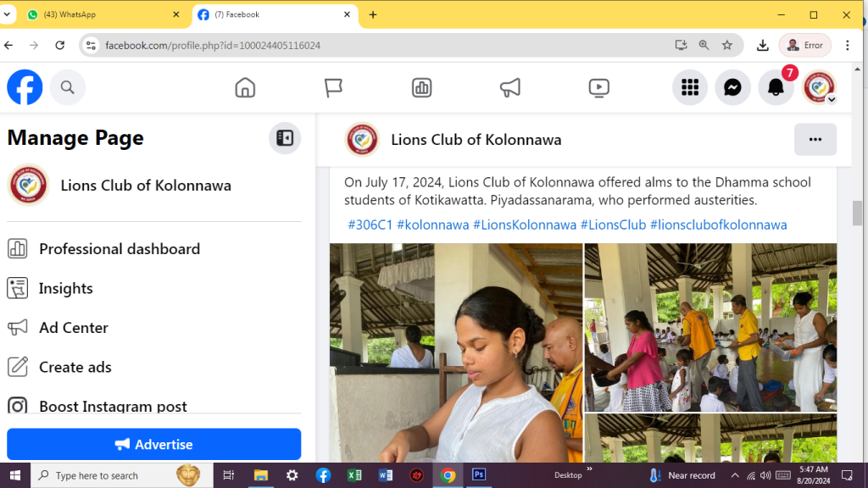Open Word from the taskbar
The height and width of the screenshot is (488, 868).
pyautogui.click(x=386, y=475)
